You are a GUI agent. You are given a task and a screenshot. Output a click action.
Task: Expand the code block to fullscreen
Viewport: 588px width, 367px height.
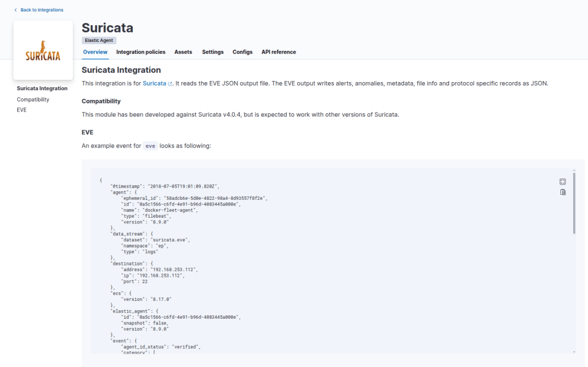(x=563, y=181)
